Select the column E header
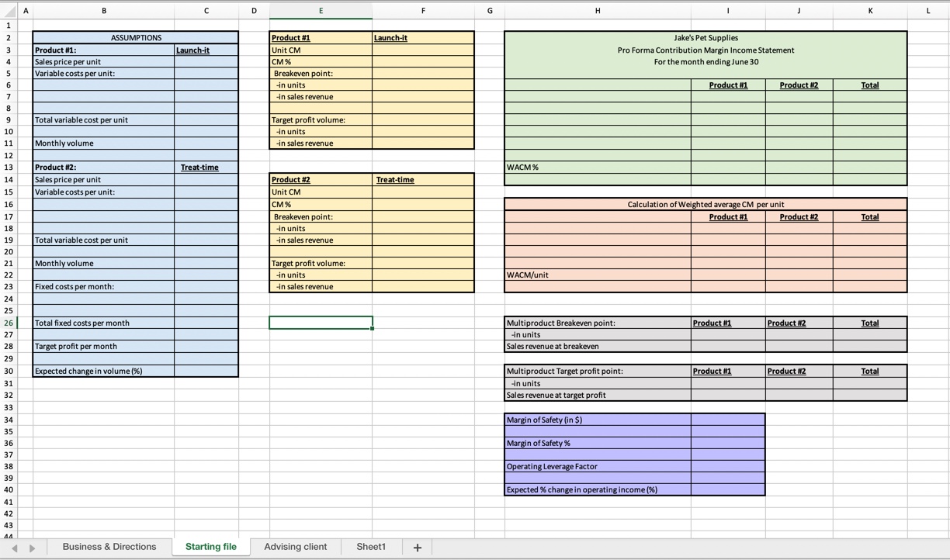The height and width of the screenshot is (560, 950). pyautogui.click(x=321, y=10)
